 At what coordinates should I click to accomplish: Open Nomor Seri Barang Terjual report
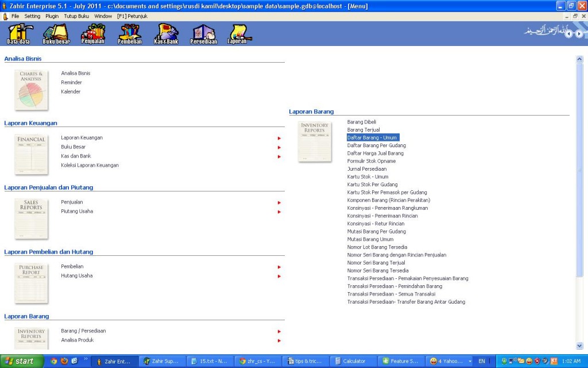(x=376, y=263)
